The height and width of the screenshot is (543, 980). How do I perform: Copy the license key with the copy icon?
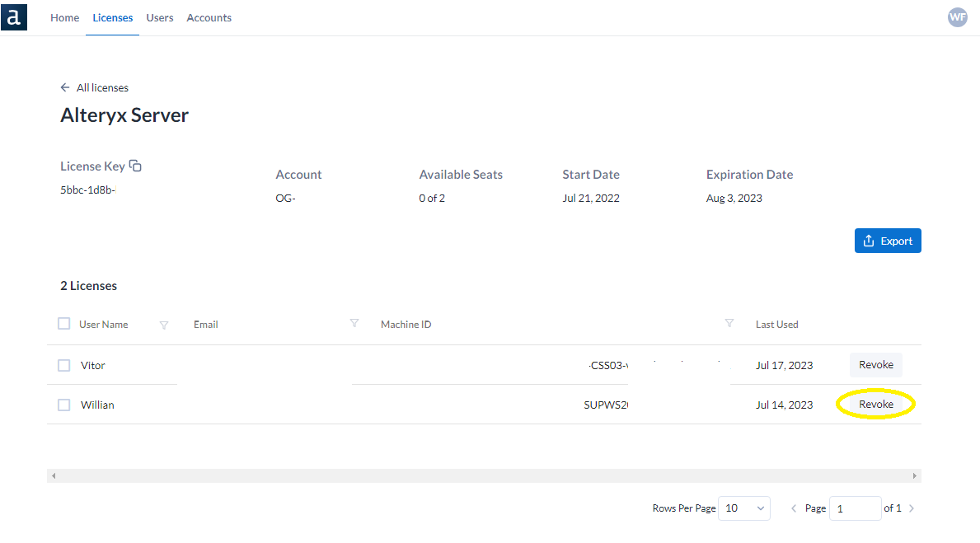coord(135,166)
